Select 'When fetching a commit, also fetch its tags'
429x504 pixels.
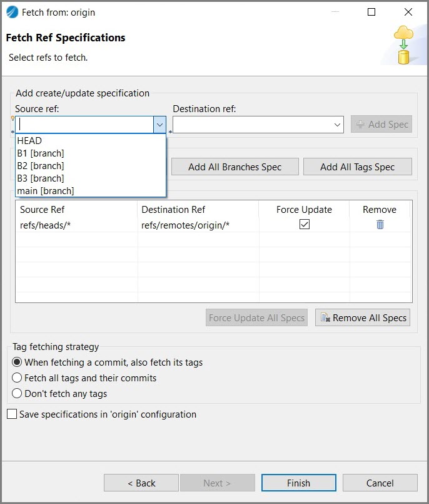point(18,363)
